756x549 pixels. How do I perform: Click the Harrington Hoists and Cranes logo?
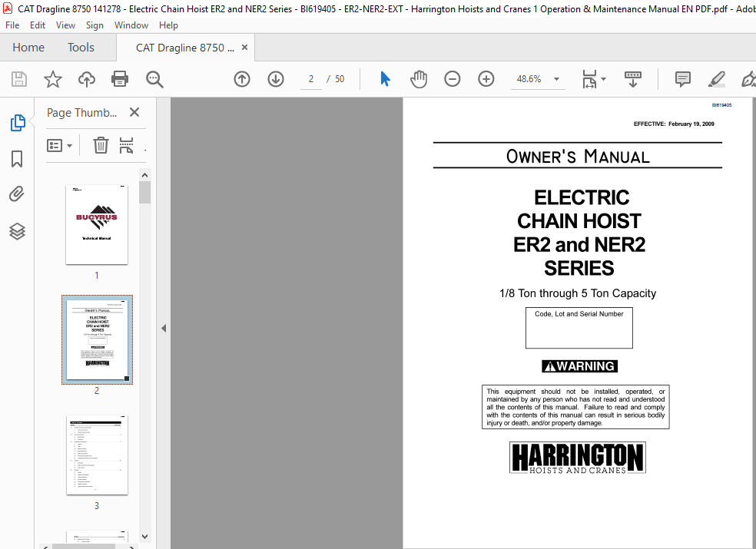(578, 458)
